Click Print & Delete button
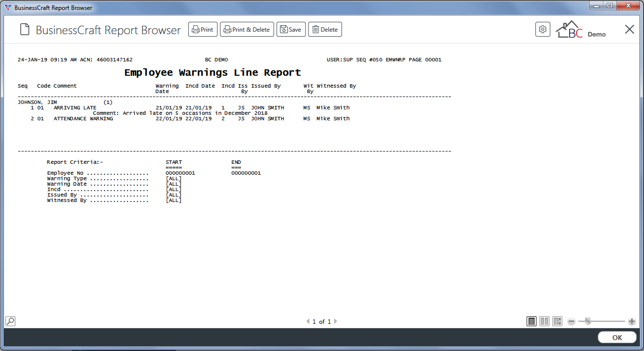Screen dimensions: 644x351 coord(247,29)
